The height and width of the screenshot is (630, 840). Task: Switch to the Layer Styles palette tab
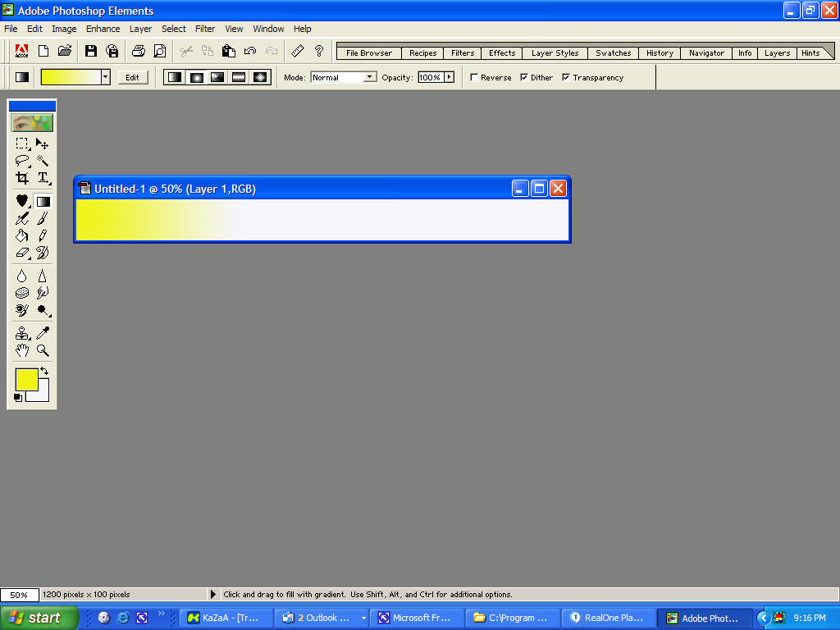click(x=555, y=53)
